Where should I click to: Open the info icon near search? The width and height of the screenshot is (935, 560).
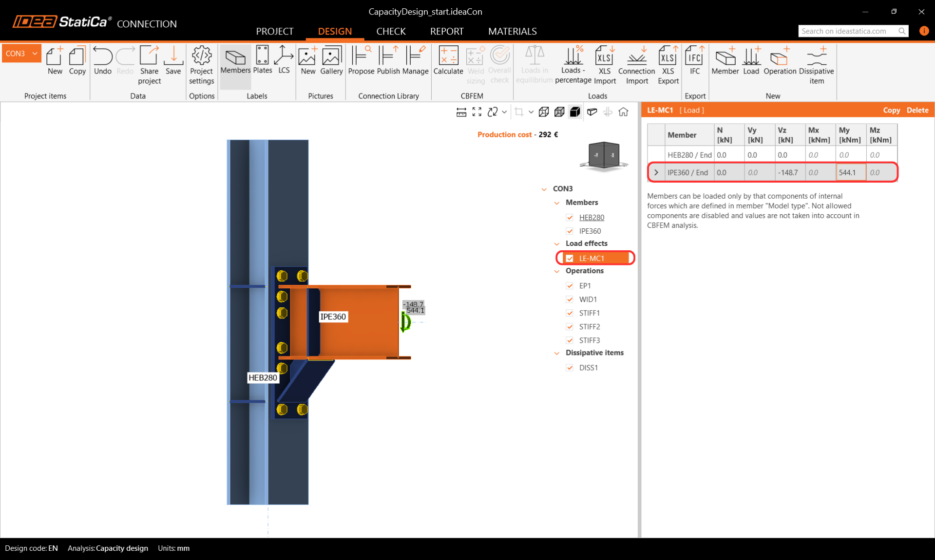point(924,31)
